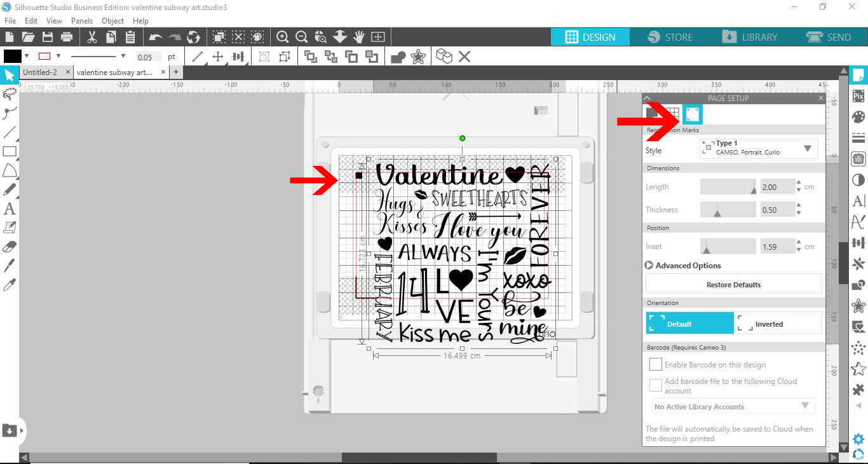Paste from clipboard with the clipboard icon
This screenshot has width=868, height=464.
click(x=130, y=37)
